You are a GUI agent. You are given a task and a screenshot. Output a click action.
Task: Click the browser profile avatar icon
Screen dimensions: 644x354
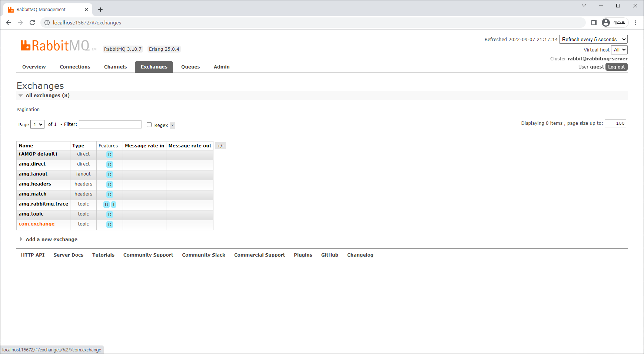tap(605, 23)
